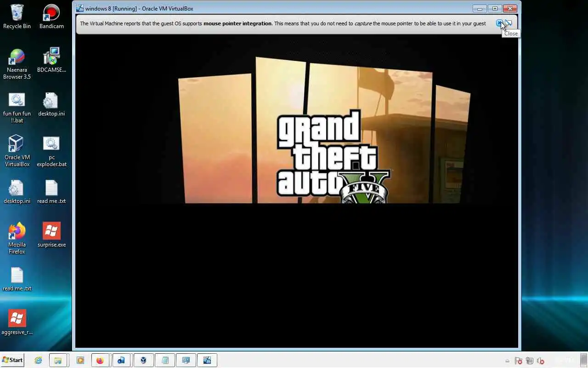This screenshot has height=368, width=588.
Task: Open Action Center flag tray icon
Action: click(x=518, y=361)
